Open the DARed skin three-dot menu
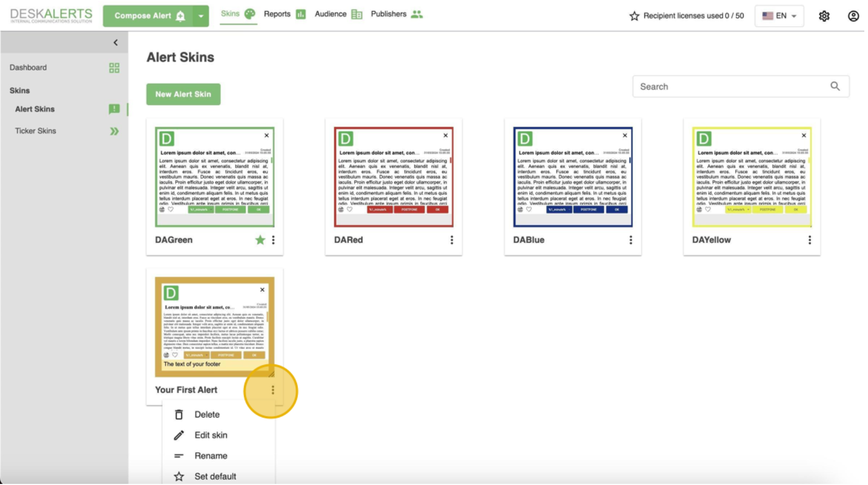This screenshot has height=485, width=868. click(451, 240)
